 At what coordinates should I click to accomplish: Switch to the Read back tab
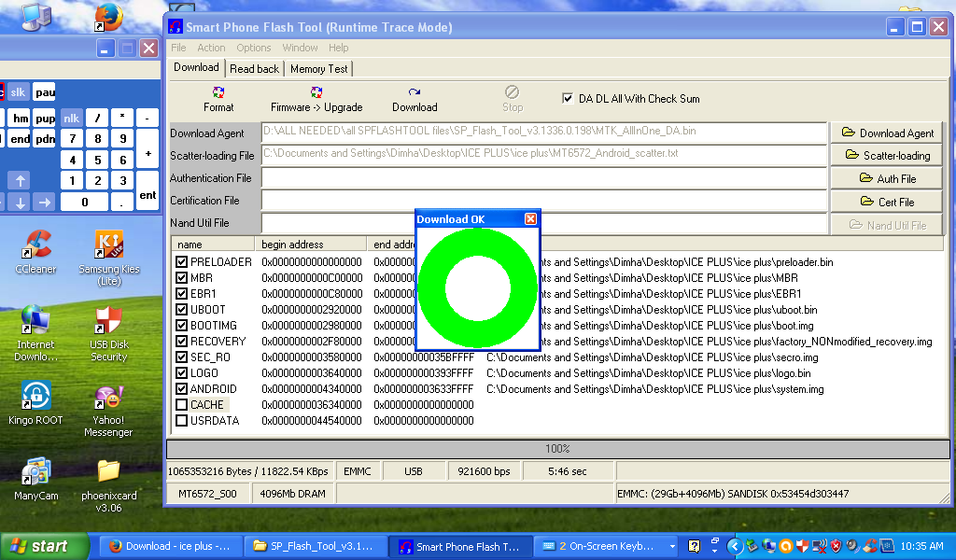pyautogui.click(x=254, y=69)
